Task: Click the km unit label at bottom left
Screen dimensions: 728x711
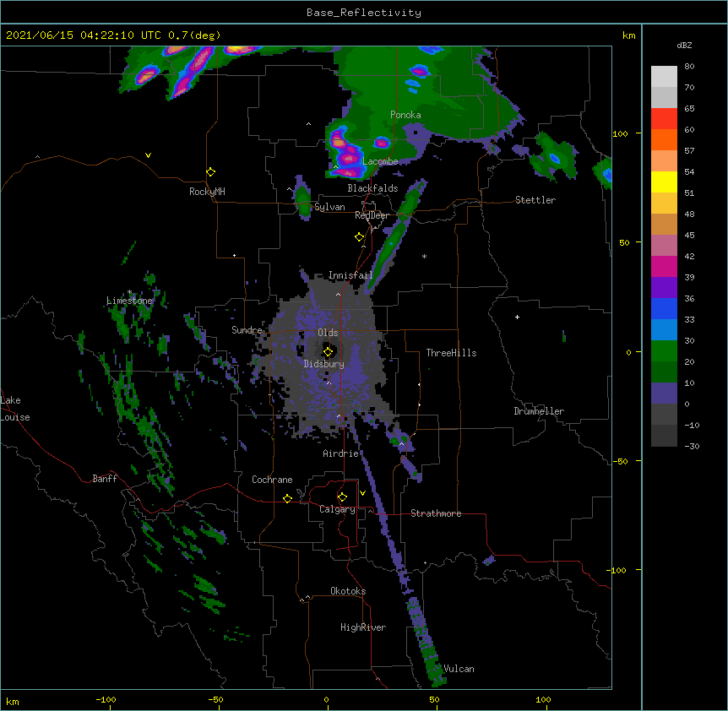Action: tap(13, 701)
